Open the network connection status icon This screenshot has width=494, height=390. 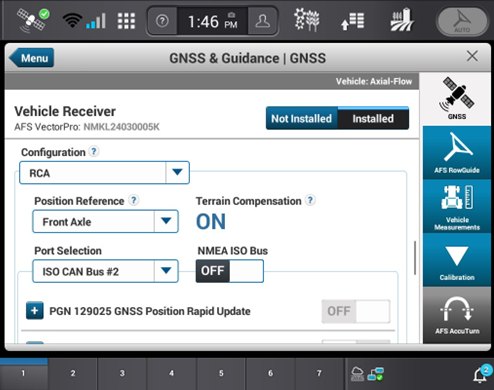tap(375, 374)
